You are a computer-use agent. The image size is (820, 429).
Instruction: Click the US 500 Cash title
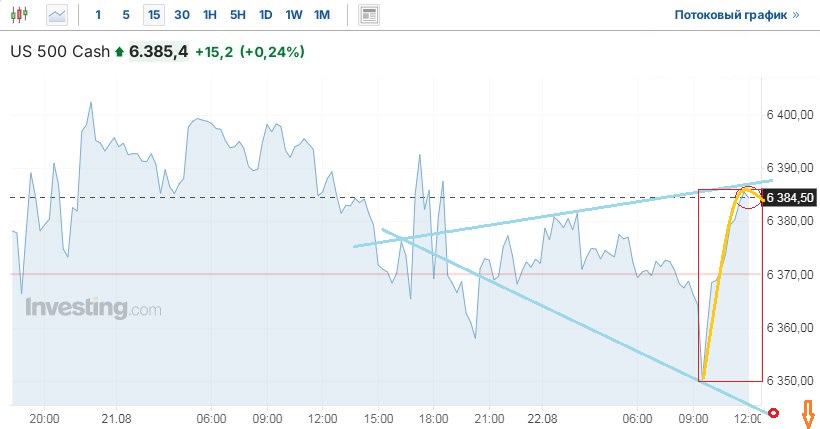59,51
